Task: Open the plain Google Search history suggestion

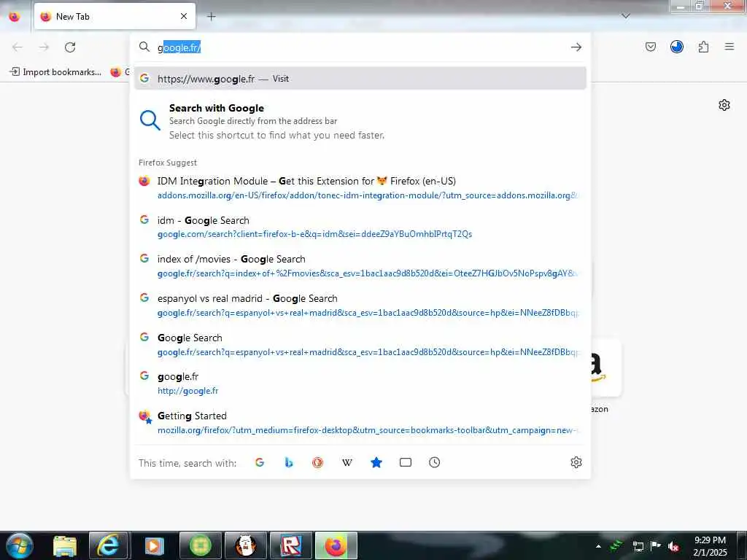Action: [x=360, y=344]
